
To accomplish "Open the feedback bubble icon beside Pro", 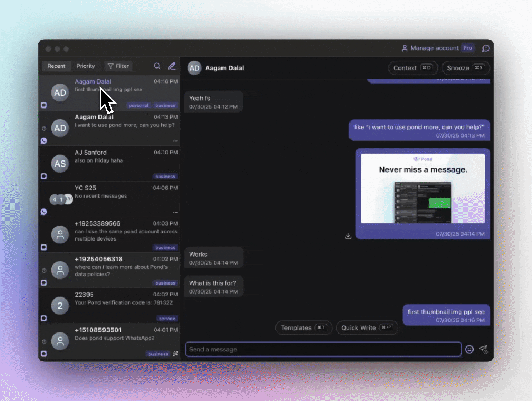I will coord(486,48).
